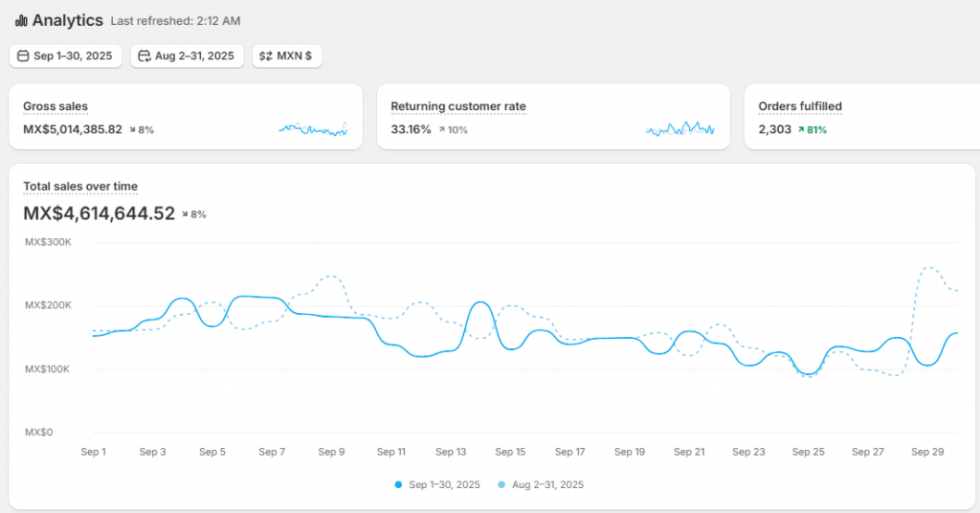
Task: Click the Sep 25 x-axis label
Action: 808,452
